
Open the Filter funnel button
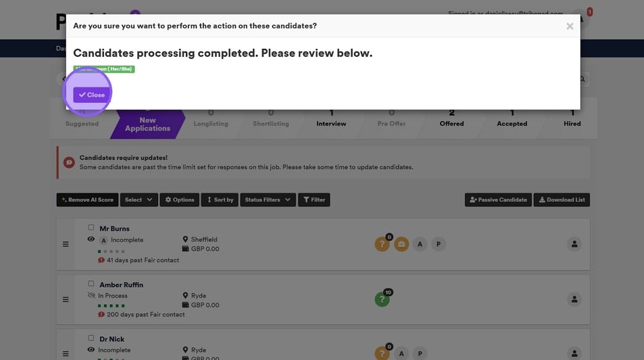point(314,200)
